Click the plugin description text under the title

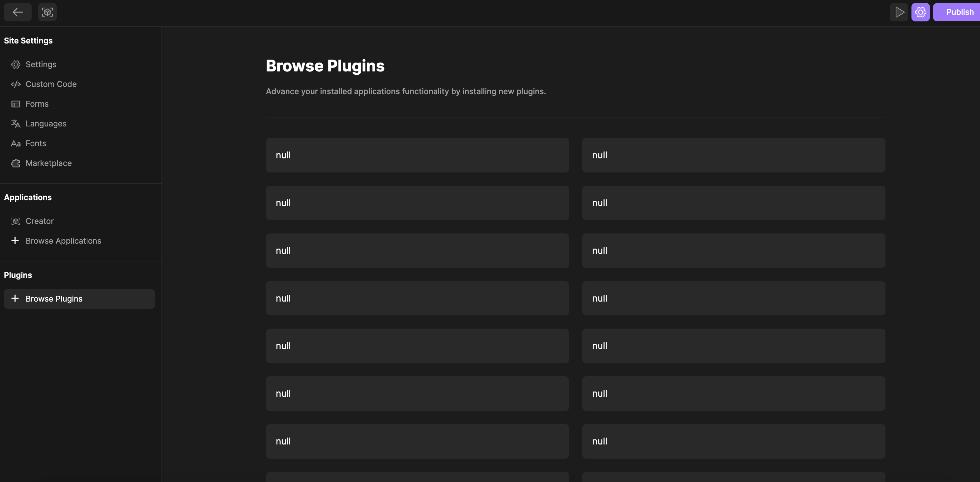pyautogui.click(x=406, y=92)
